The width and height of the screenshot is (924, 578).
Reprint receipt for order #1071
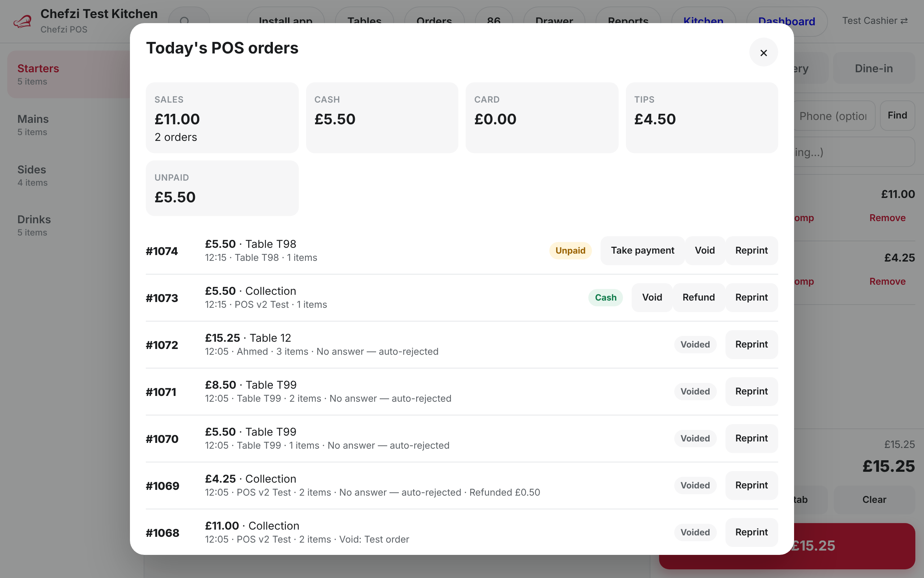751,392
